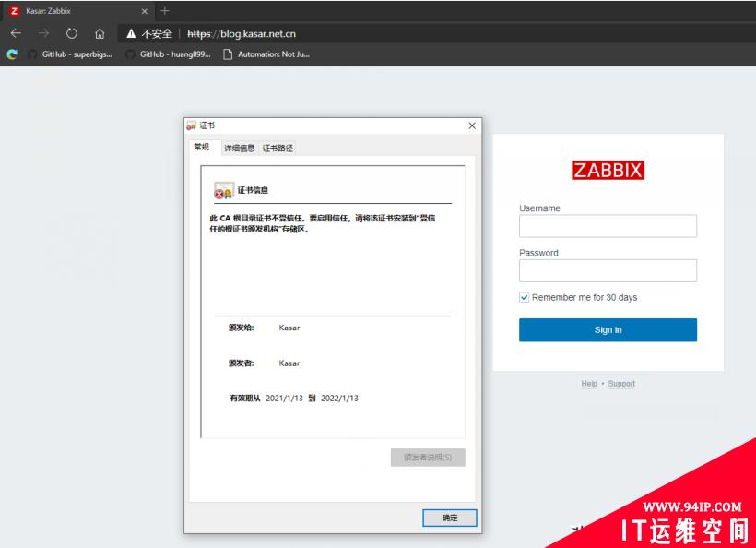Image resolution: width=756 pixels, height=548 pixels.
Task: Confirm the dialog with 确定 button
Action: [449, 518]
